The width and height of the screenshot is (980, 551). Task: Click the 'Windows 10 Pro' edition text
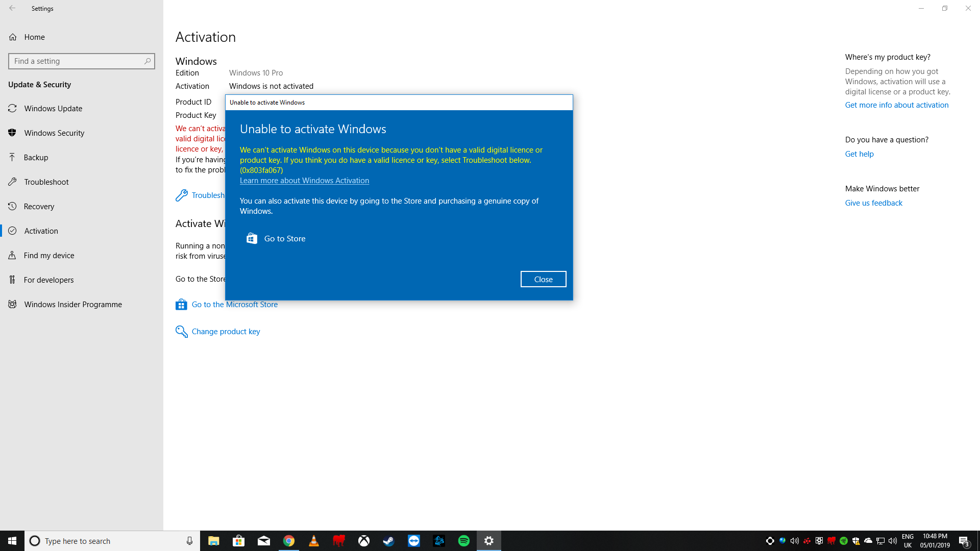click(256, 73)
